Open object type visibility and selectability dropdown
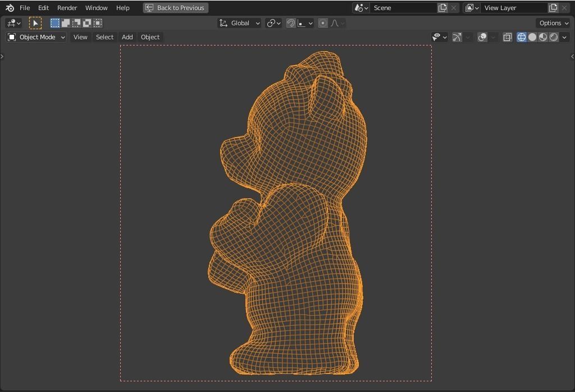575x392 pixels. [x=439, y=37]
